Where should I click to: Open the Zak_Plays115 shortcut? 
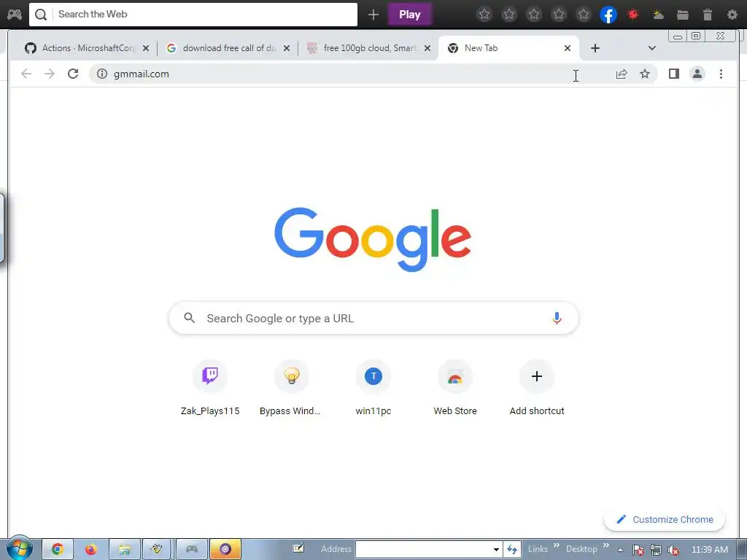click(x=210, y=388)
